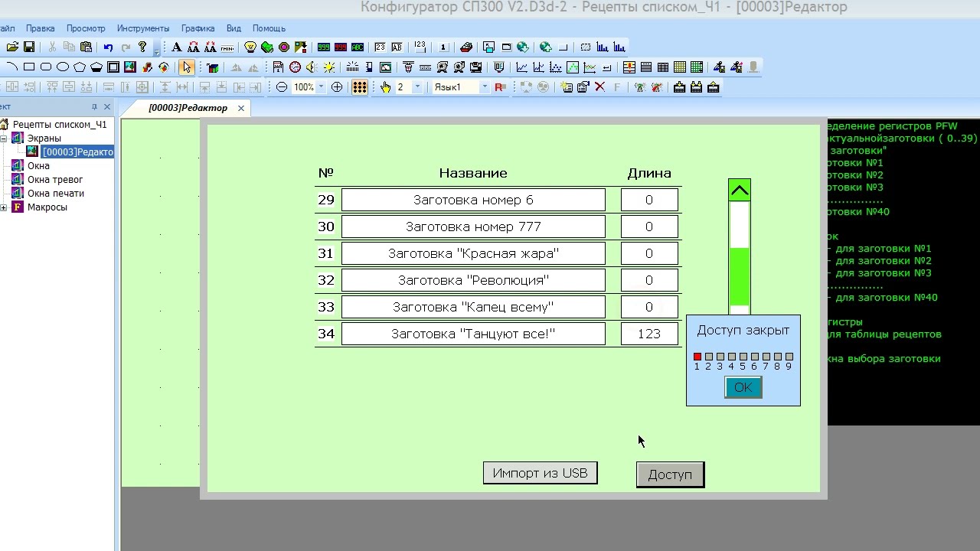980x551 pixels.
Task: Insert an indicator lamp with the bulb icon
Action: (x=250, y=47)
